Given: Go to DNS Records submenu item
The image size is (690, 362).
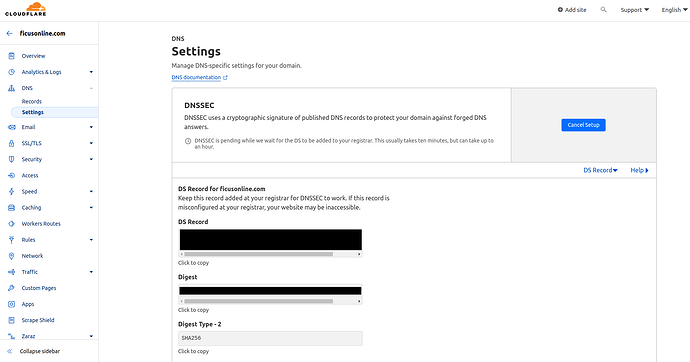Looking at the screenshot, I should pyautogui.click(x=32, y=101).
